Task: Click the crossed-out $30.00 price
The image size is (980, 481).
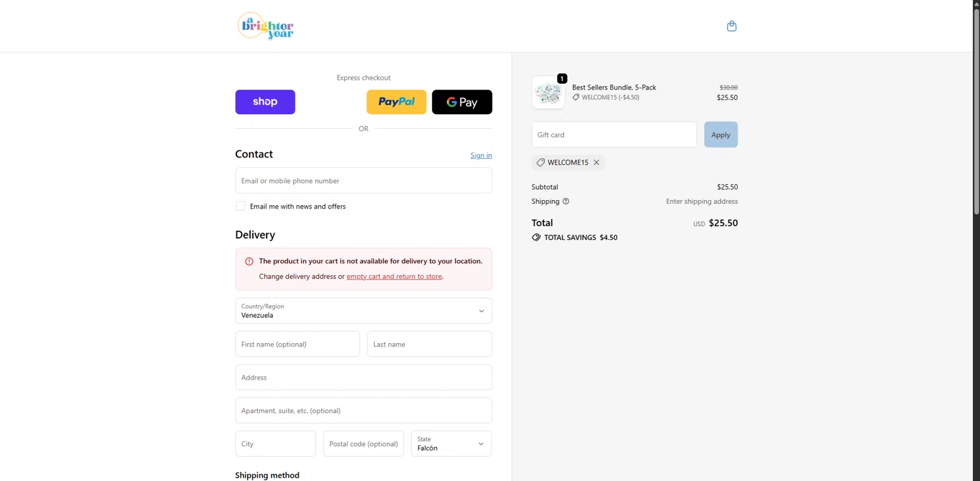Action: [x=728, y=88]
